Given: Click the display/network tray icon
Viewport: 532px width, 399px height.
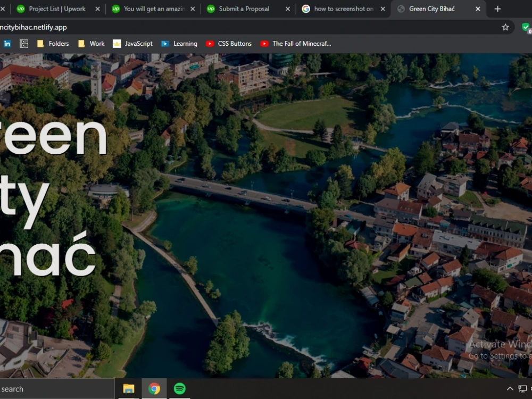Looking at the screenshot, I should (522, 389).
